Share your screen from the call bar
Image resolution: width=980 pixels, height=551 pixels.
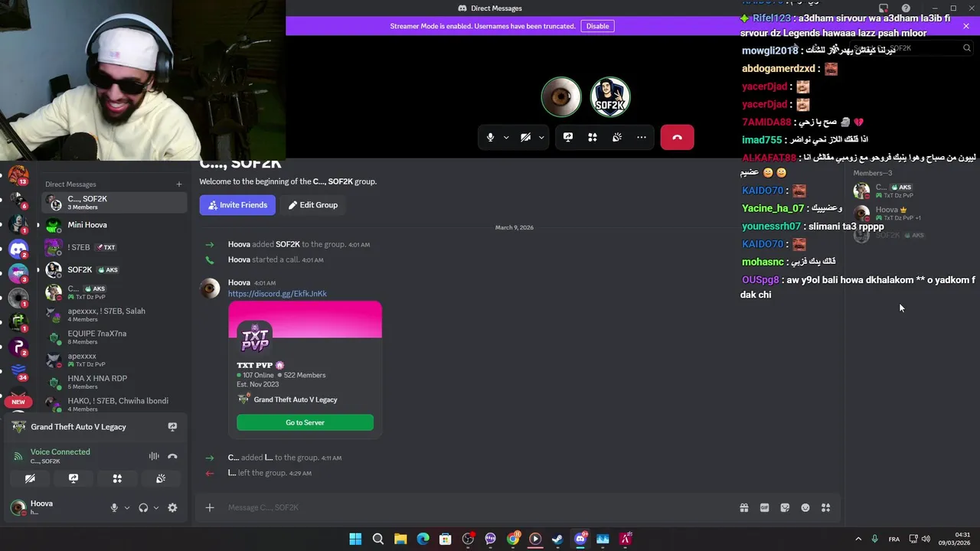[568, 137]
